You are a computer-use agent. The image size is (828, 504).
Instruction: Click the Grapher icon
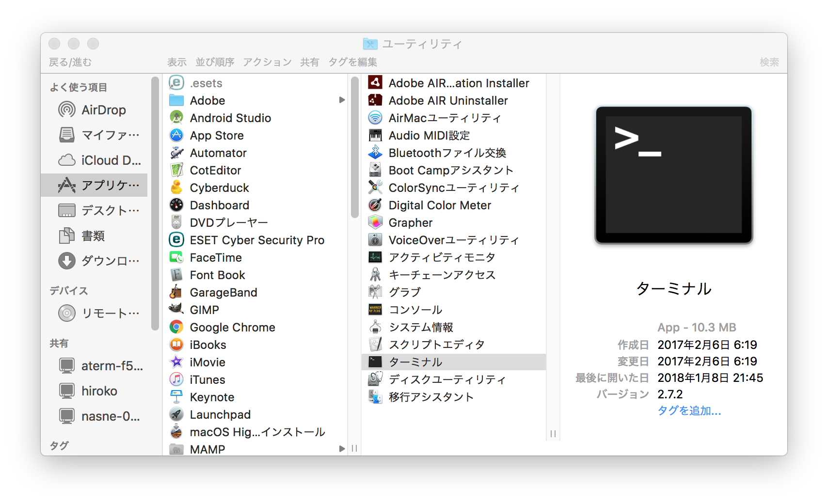click(x=375, y=222)
